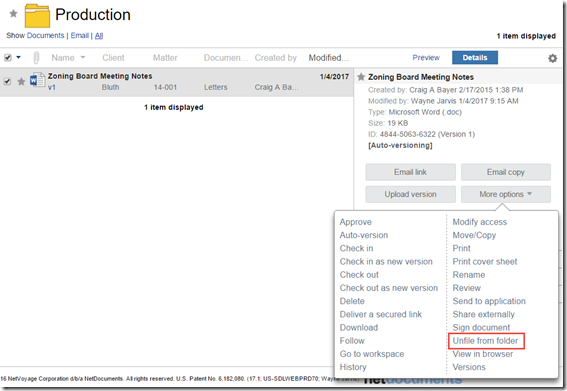The height and width of the screenshot is (391, 567).
Task: Uncheck the Zoning Board Meeting Notes checkbox
Action: pyautogui.click(x=7, y=81)
